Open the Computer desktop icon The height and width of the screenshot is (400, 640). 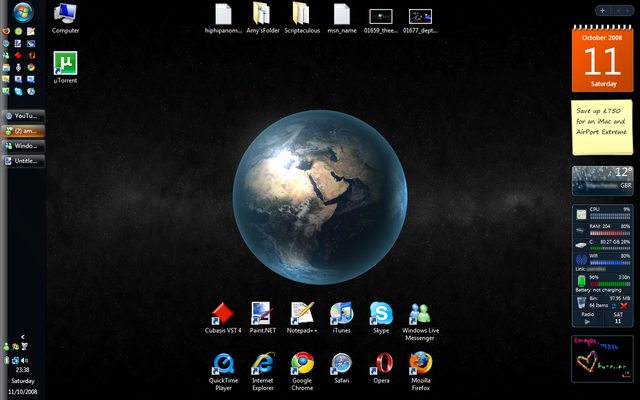click(65, 14)
